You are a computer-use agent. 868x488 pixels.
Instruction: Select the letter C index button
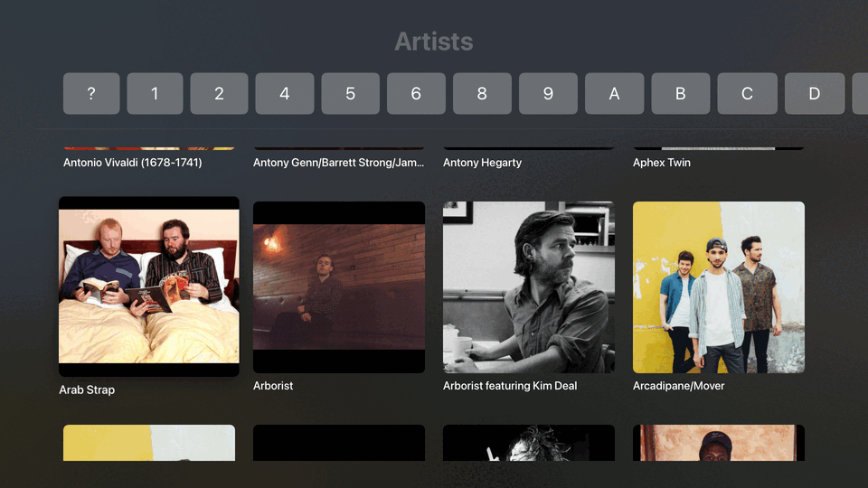pos(748,93)
